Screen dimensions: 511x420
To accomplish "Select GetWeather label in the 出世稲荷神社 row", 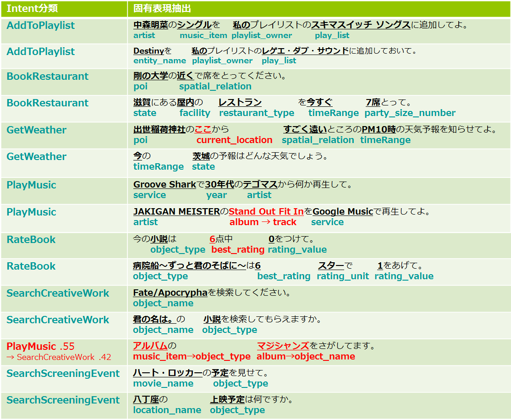I will [x=37, y=130].
